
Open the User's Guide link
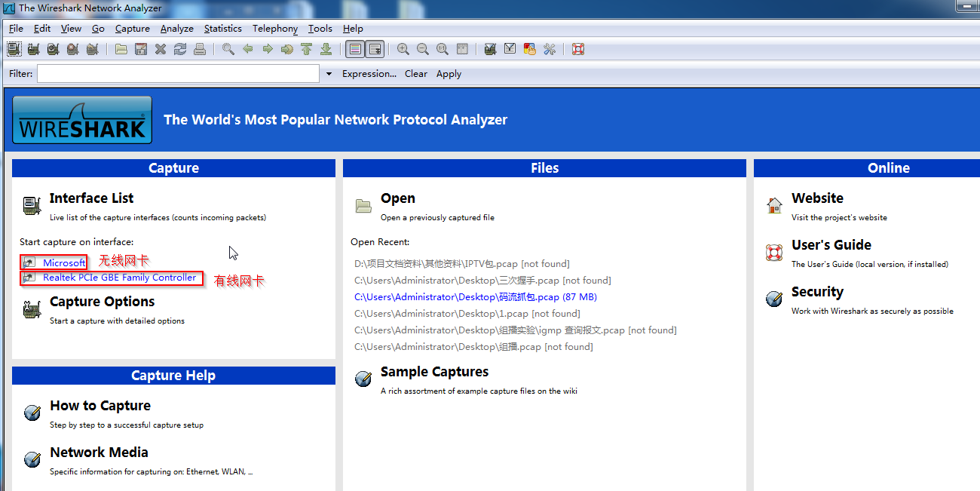(x=831, y=245)
